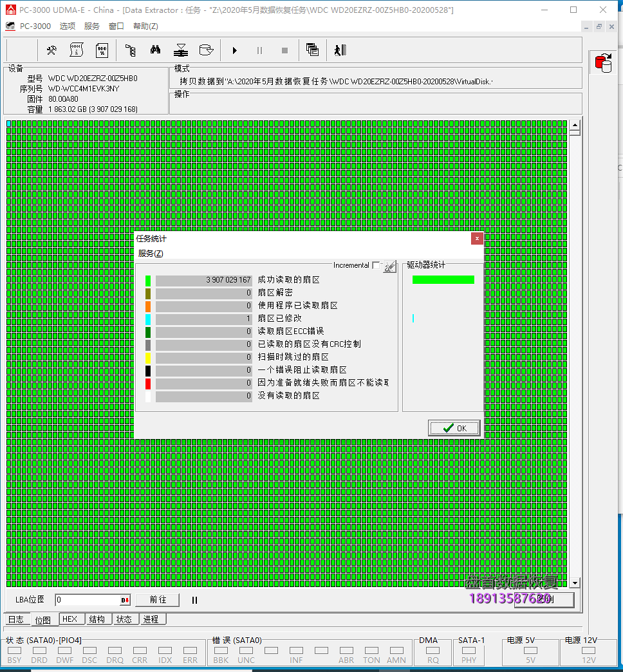Viewport: 623px width, 672px height.
Task: Click the exit person icon on toolbar
Action: tap(339, 50)
